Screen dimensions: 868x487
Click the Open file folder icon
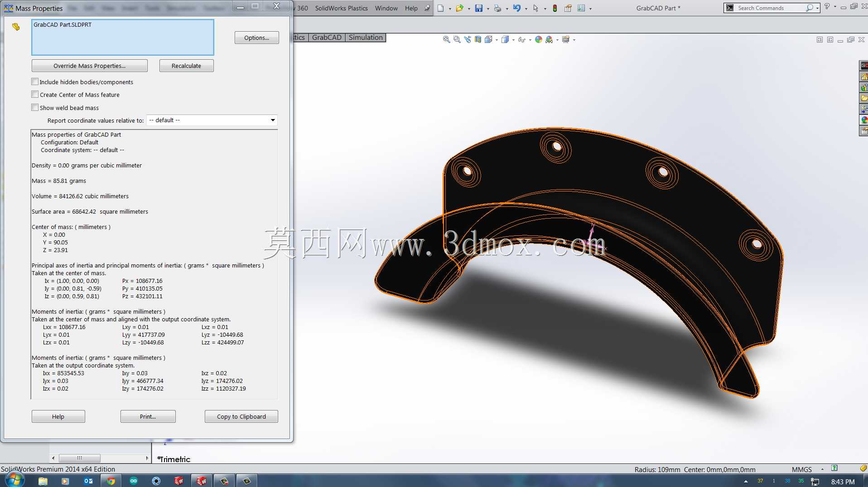pyautogui.click(x=459, y=8)
